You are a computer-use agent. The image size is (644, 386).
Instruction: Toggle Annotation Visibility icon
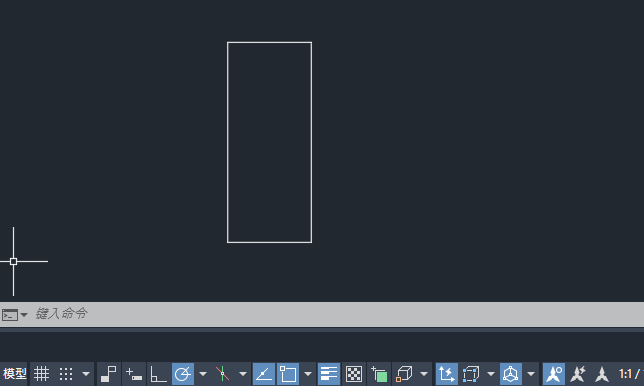(554, 374)
